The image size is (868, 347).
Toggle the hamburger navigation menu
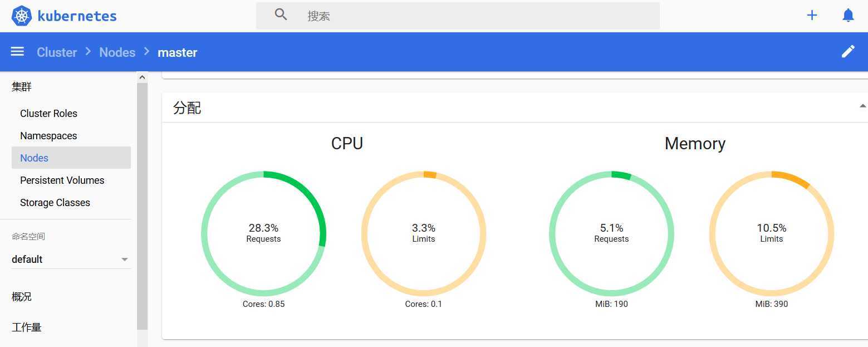[x=17, y=51]
